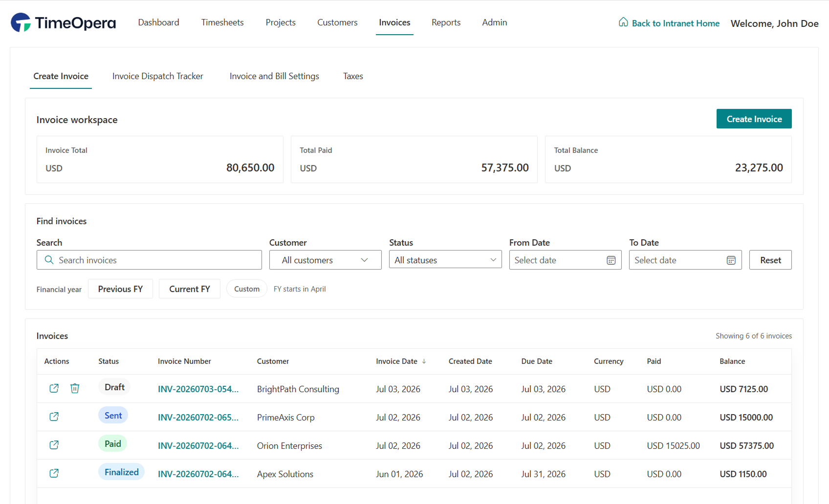This screenshot has width=829, height=504.
Task: Switch to the Create Invoice tab
Action: point(61,76)
